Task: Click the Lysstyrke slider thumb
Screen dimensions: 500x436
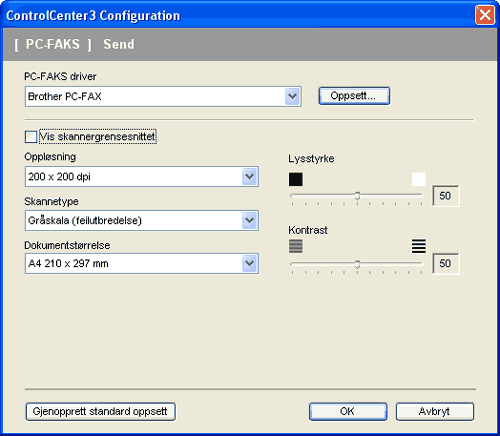Action: coord(357,196)
